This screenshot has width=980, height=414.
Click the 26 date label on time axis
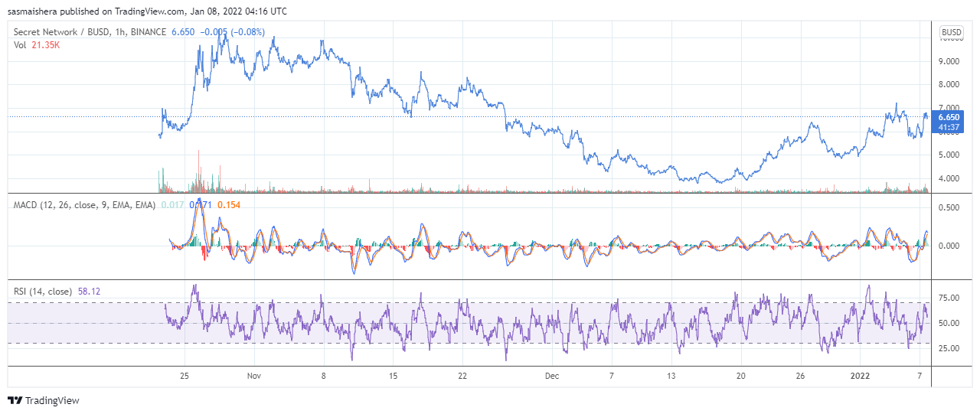pos(801,377)
